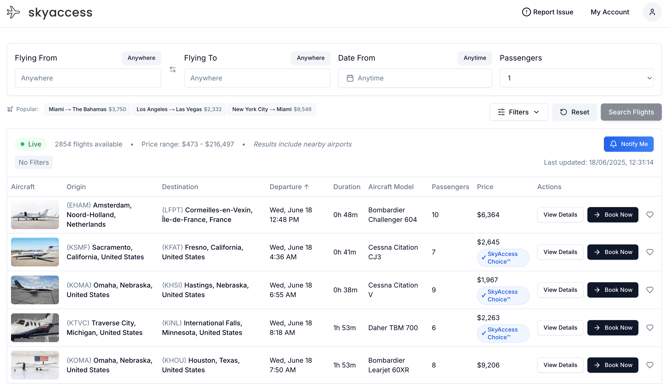Click the Flying From input field

(x=88, y=78)
